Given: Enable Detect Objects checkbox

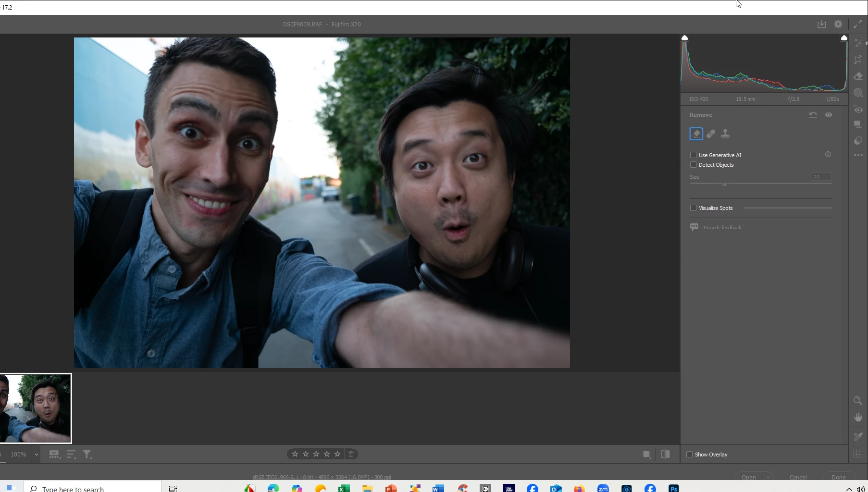Looking at the screenshot, I should (693, 165).
